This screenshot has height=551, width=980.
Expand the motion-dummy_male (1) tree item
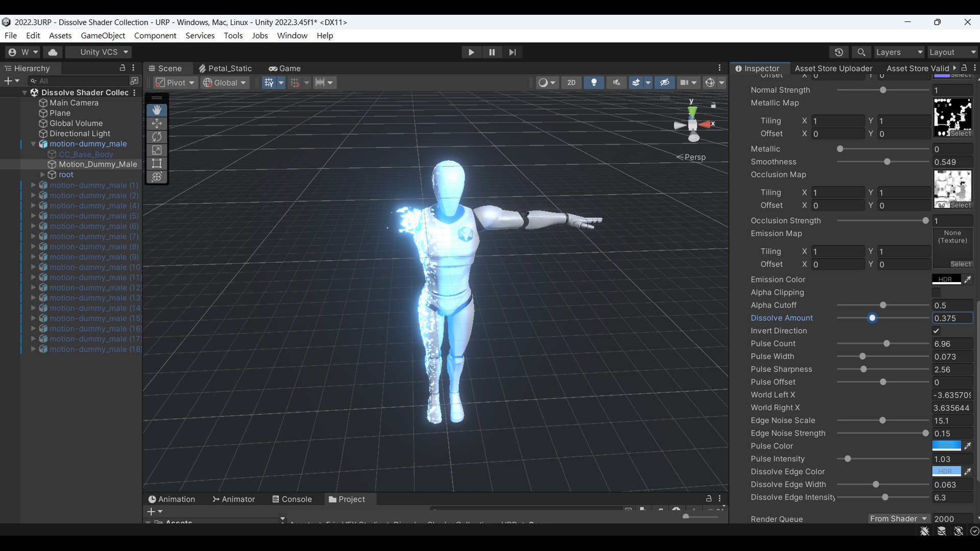pos(34,185)
